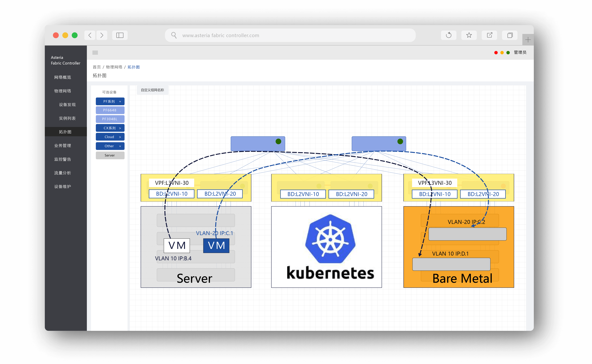
Task: Click the VLAN 10 IP:D.1 label
Action: coord(450,254)
